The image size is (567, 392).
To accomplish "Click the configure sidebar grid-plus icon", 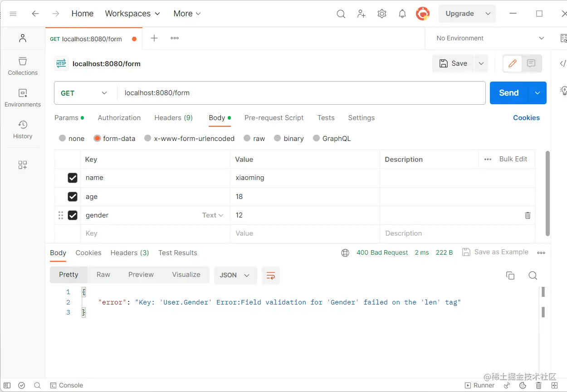I will coord(23,165).
